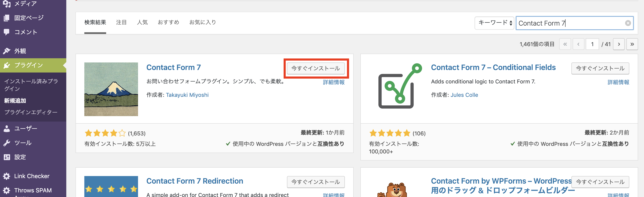The image size is (644, 197).
Task: Click the Plugins (プラグイン) plug icon
Action: pos(7,65)
